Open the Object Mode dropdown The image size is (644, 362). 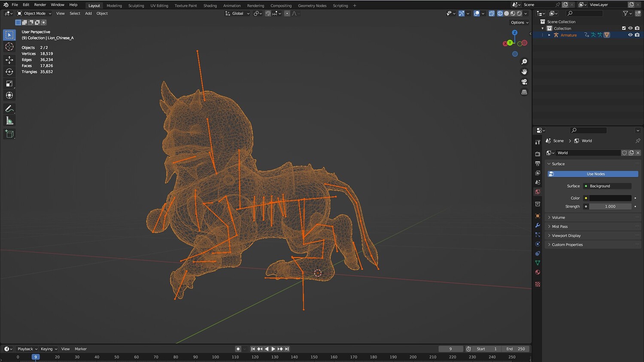(x=34, y=13)
